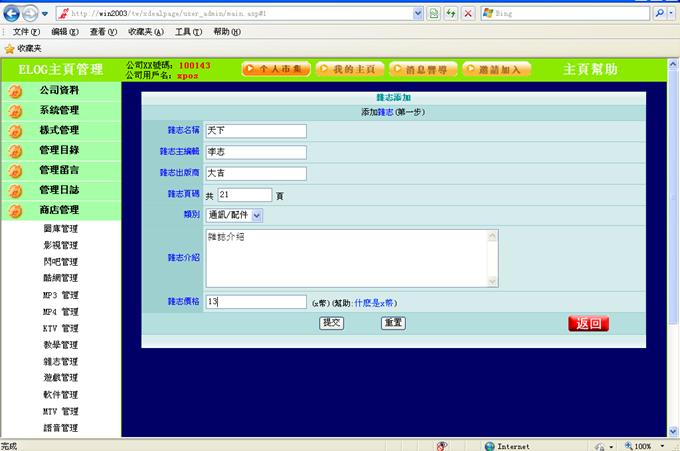
Task: Open the 類別 category dropdown
Action: [256, 215]
